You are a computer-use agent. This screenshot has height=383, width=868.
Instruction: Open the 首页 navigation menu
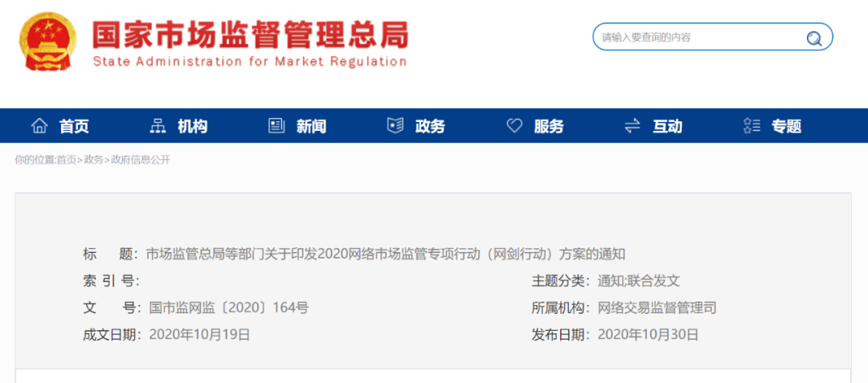pos(74,127)
